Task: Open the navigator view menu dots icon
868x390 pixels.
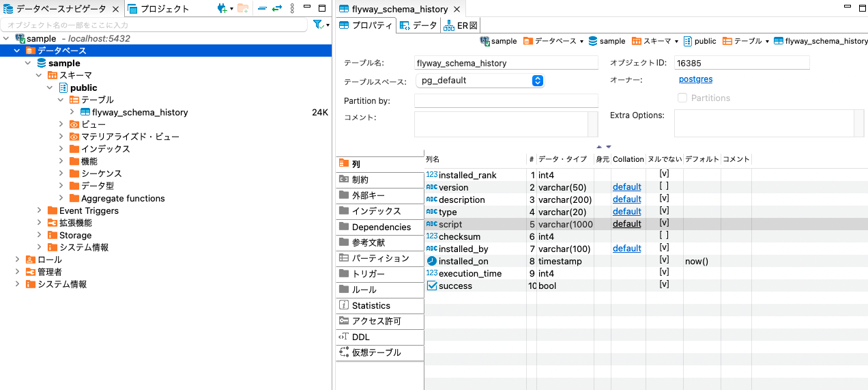Action: pos(292,9)
